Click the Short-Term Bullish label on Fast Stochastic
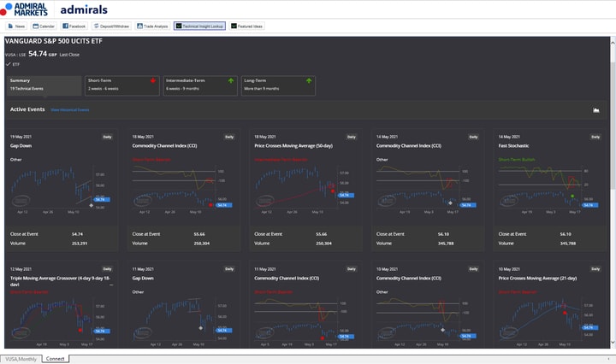This screenshot has height=364, width=616. point(517,160)
